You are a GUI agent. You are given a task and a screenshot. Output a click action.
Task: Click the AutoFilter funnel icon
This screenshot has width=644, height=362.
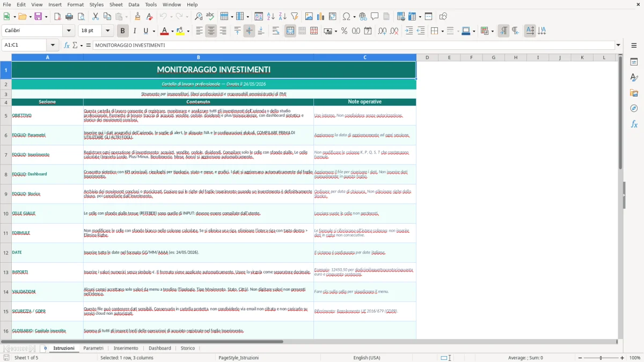pyautogui.click(x=294, y=17)
